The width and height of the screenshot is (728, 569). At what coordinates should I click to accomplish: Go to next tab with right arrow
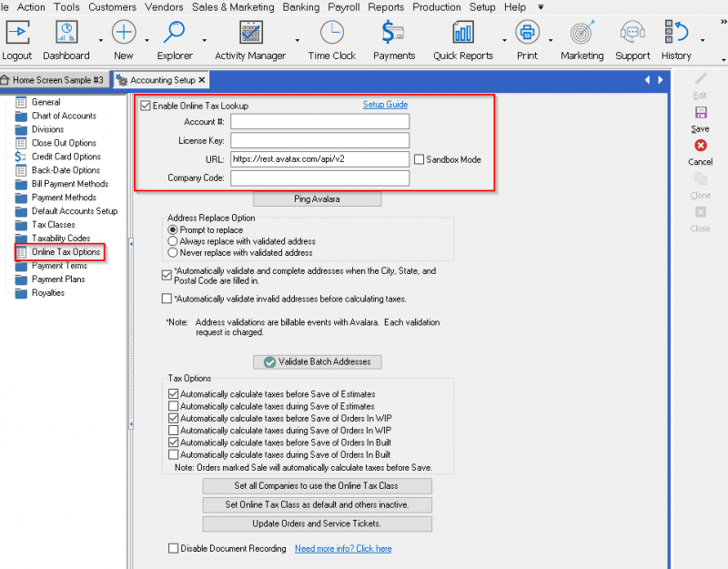[661, 80]
